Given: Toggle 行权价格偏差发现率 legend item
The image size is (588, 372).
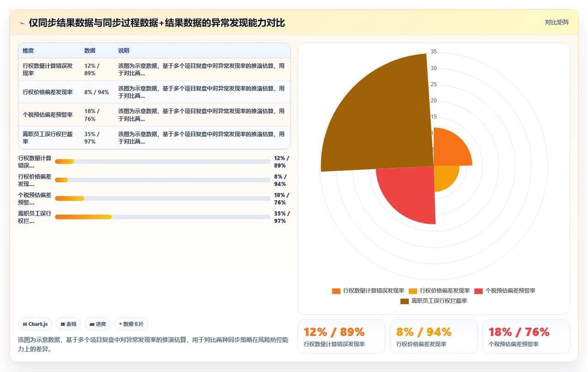Looking at the screenshot, I should 439,291.
